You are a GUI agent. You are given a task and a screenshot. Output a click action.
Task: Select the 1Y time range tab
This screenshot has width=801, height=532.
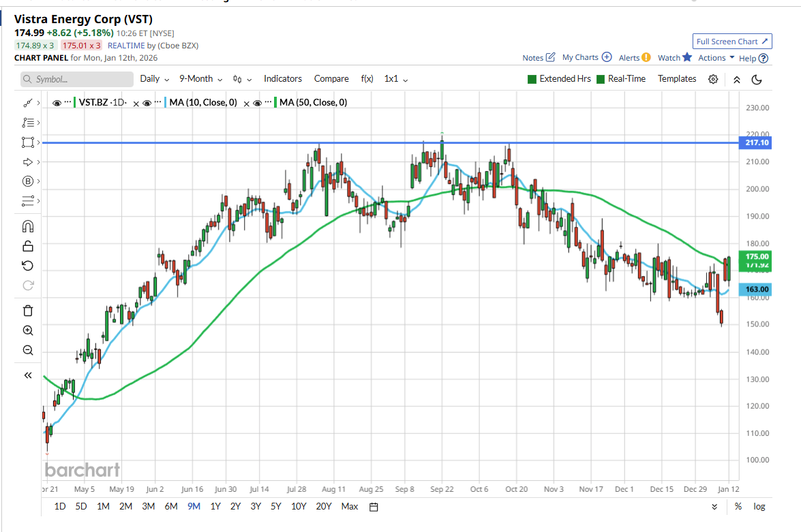pos(215,506)
